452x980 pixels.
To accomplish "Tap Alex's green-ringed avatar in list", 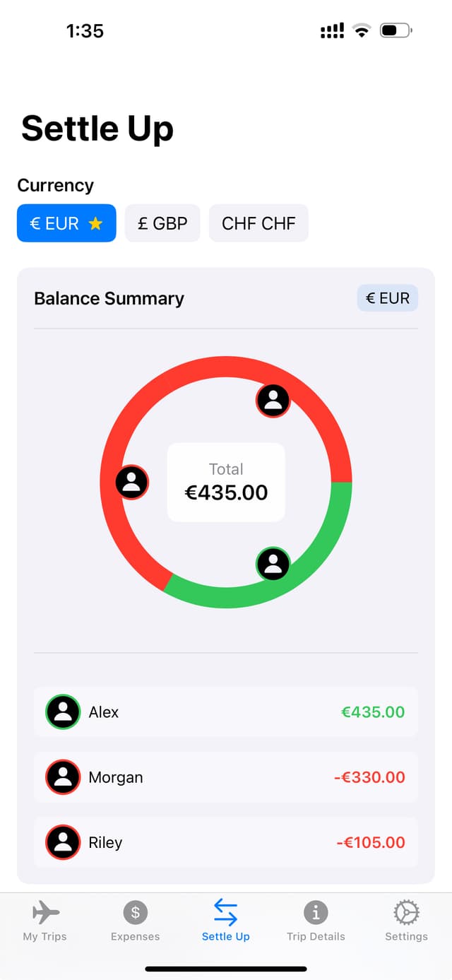I will coord(63,712).
